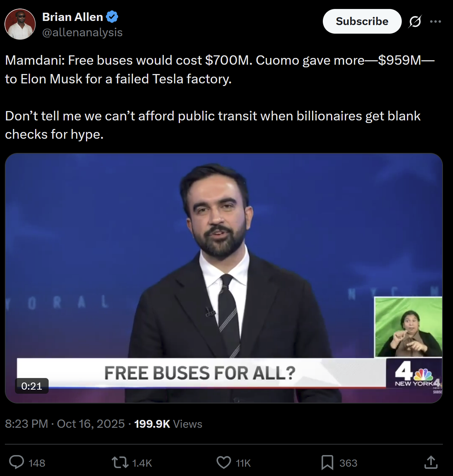This screenshot has height=476, width=453.
Task: Click the reply speech bubble icon
Action: click(x=16, y=463)
